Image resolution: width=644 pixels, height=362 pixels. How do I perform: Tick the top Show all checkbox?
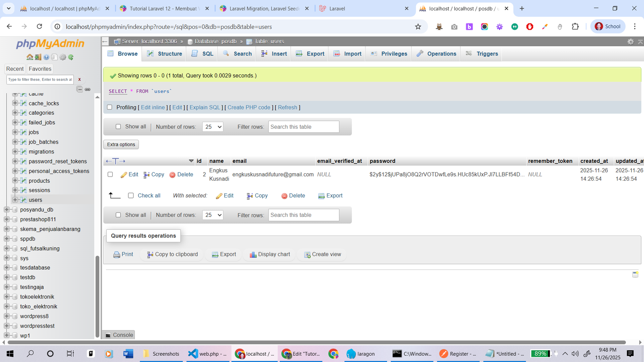click(118, 127)
